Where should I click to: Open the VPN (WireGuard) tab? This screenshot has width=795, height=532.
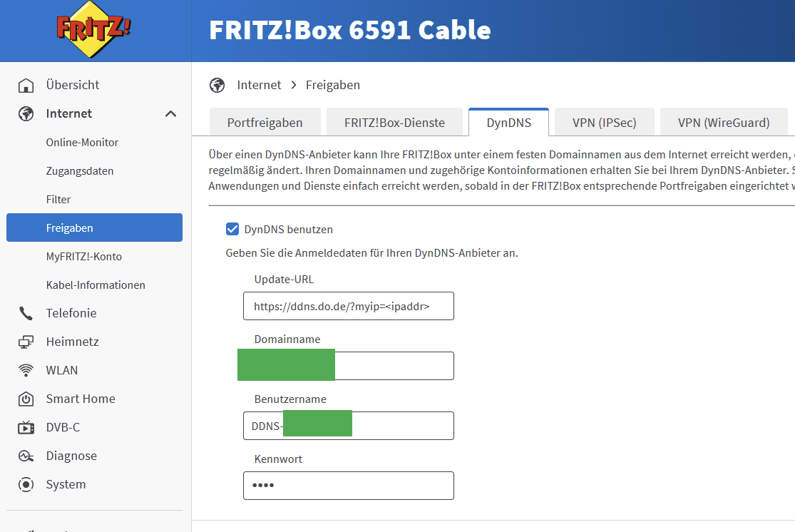click(724, 123)
